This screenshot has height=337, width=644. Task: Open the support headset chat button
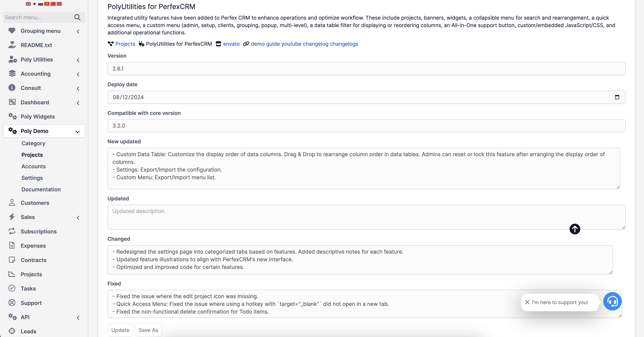[x=612, y=301]
